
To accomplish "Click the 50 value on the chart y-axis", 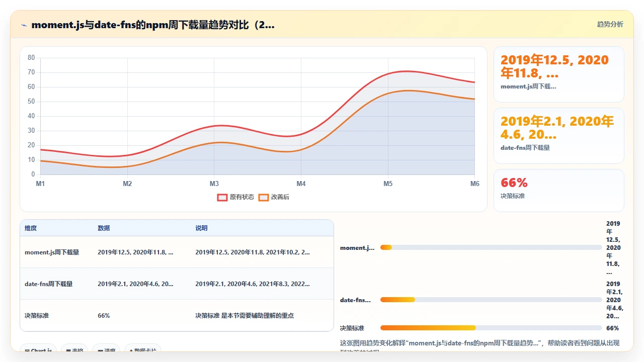I will 31,102.
